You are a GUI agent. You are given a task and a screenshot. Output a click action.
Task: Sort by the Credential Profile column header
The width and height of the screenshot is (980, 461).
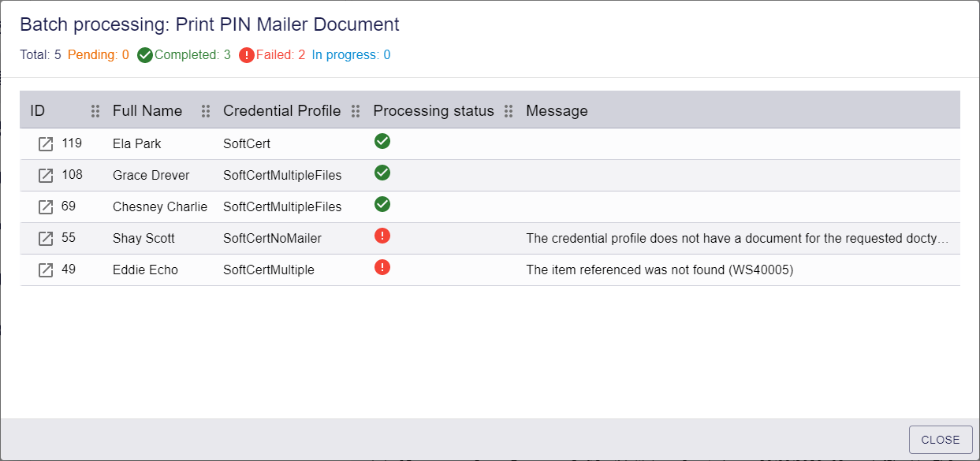click(x=282, y=111)
